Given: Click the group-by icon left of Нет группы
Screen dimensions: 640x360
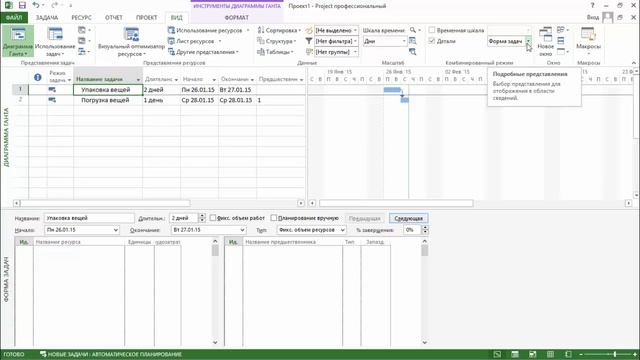Looking at the screenshot, I should pyautogui.click(x=309, y=52).
